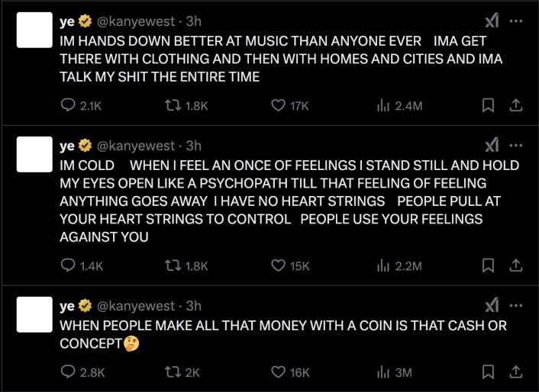Like the tweet with 15K likes
The height and width of the screenshot is (392, 539).
click(279, 265)
